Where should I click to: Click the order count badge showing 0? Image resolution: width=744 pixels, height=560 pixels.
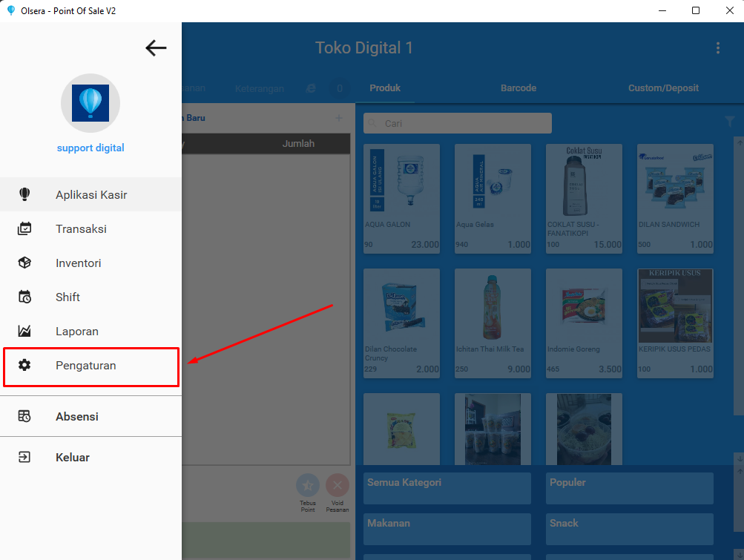[x=339, y=89]
